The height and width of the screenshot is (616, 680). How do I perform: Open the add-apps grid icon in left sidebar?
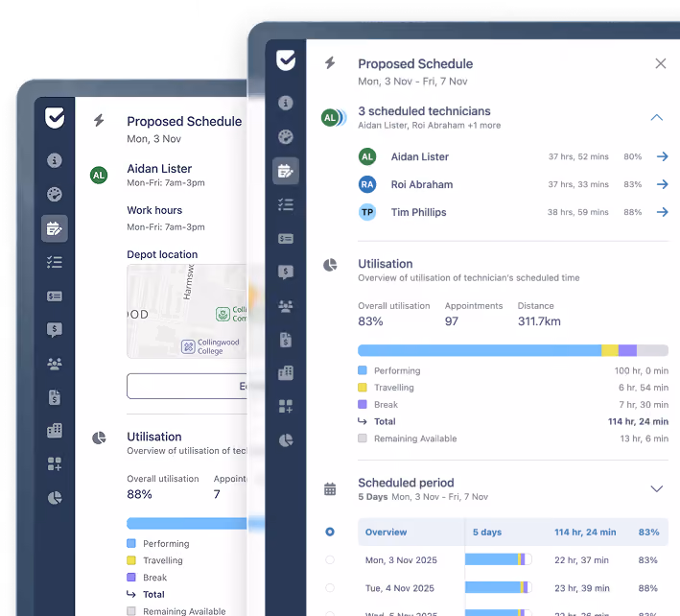(x=55, y=463)
